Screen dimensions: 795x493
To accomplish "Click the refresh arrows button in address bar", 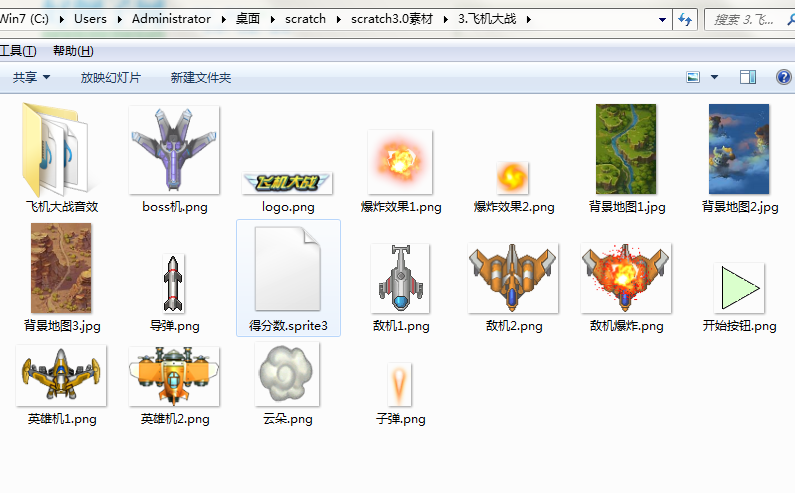I will [x=685, y=20].
